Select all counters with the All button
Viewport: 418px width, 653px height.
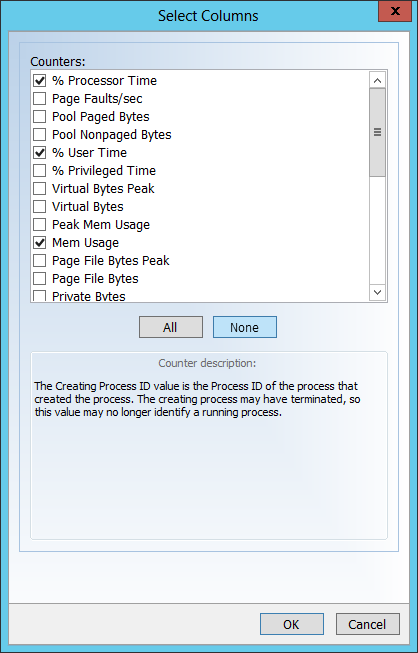[x=171, y=327]
